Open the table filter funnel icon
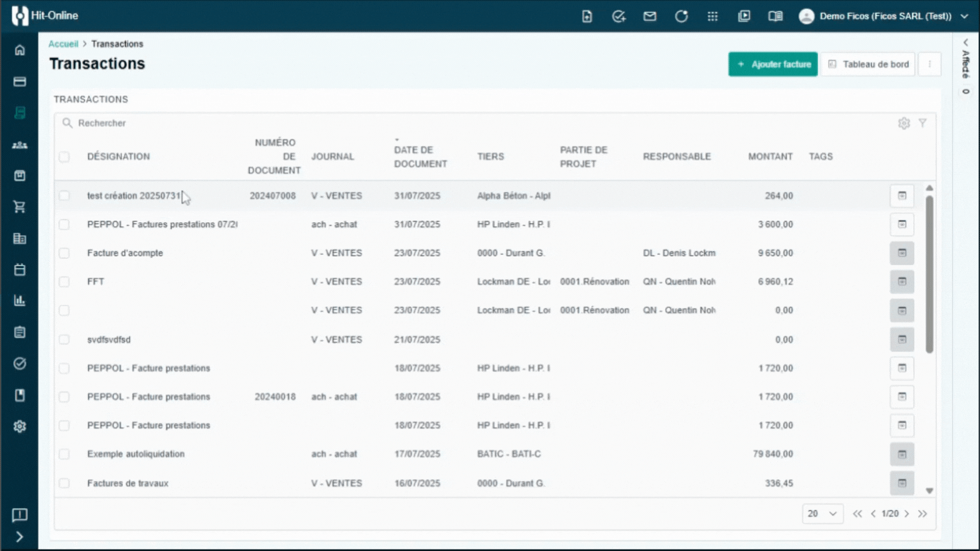 (922, 123)
